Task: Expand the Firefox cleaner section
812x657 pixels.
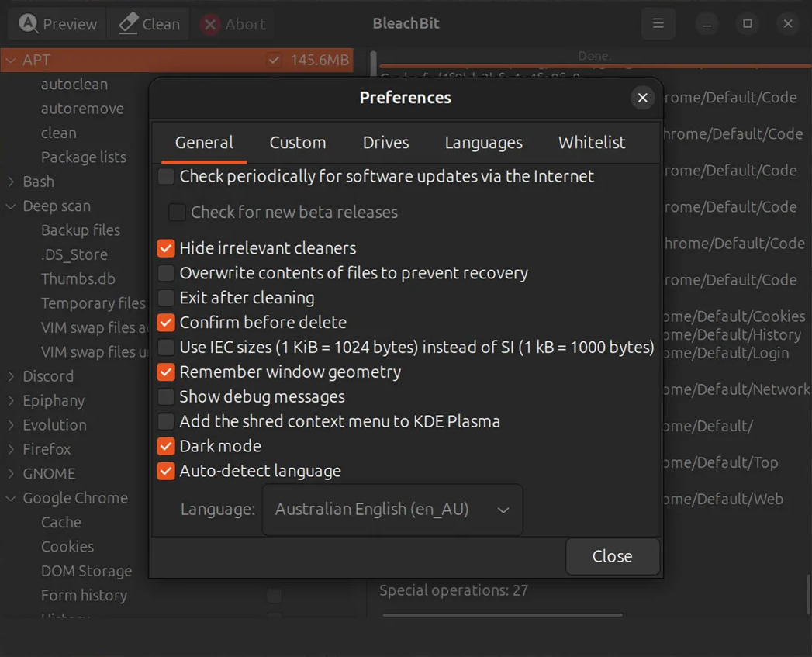Action: (x=11, y=448)
